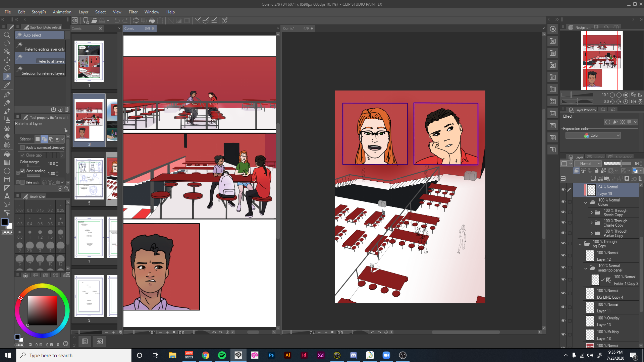Click the New file icon
The height and width of the screenshot is (362, 644).
point(86,20)
